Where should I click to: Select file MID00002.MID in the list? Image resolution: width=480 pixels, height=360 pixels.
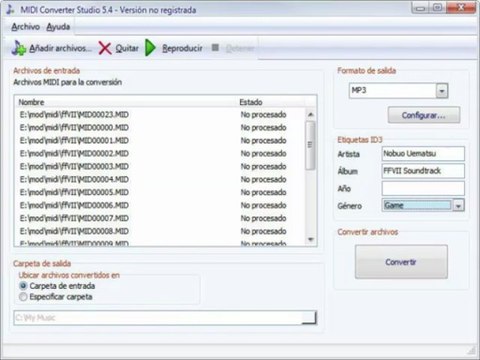click(74, 154)
